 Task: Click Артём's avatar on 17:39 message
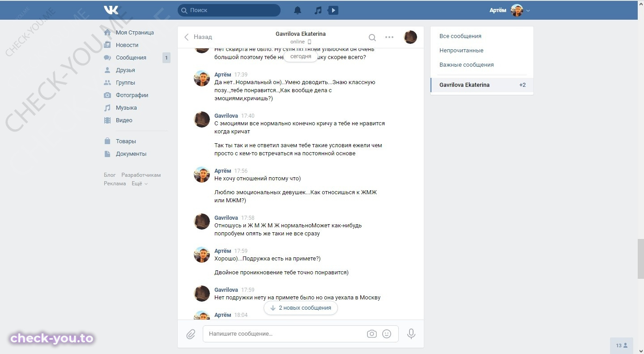(202, 78)
